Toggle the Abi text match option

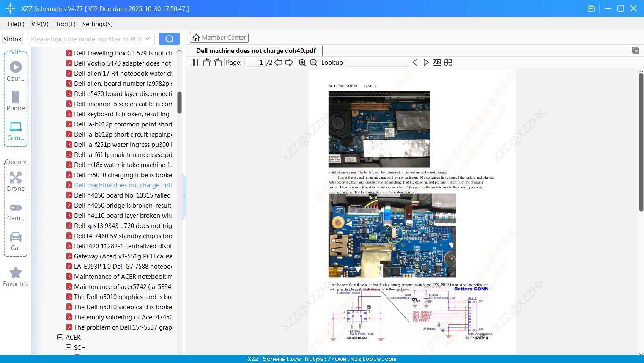coord(437,62)
